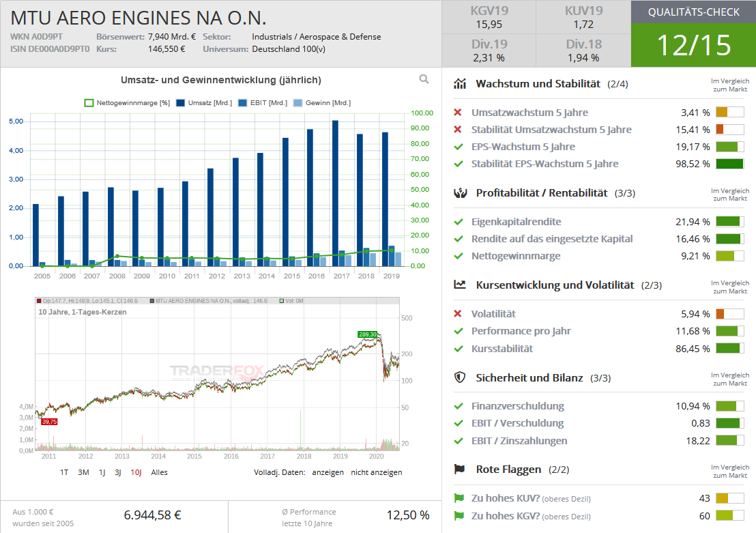
Task: Click the magnifier icon above the chart
Action: (x=424, y=79)
